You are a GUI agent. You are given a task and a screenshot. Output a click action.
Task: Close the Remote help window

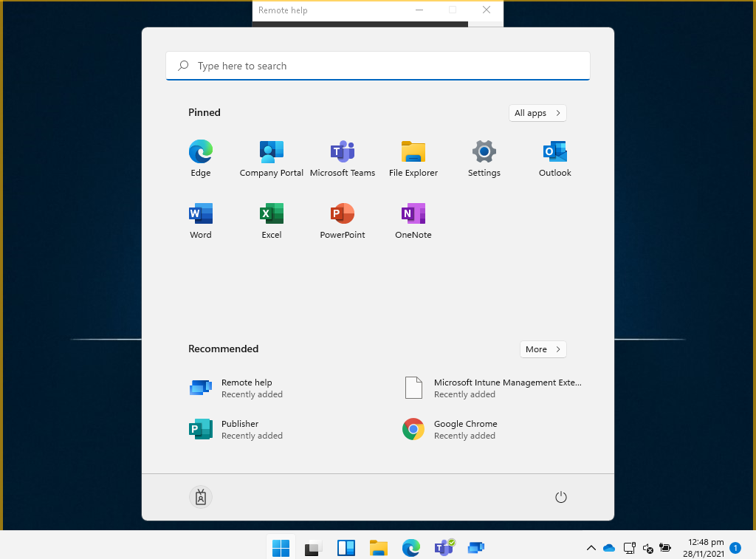point(487,10)
